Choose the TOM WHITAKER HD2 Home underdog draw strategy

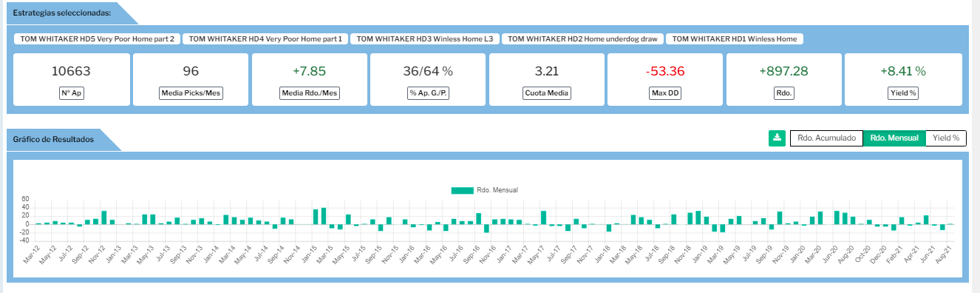pos(582,38)
